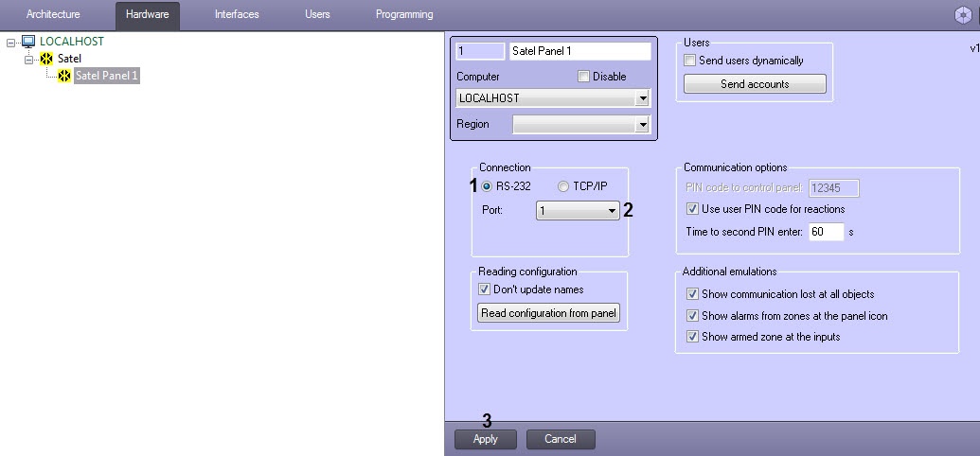Toggle the Disable checkbox
Image resolution: width=980 pixels, height=456 pixels.
(x=584, y=77)
